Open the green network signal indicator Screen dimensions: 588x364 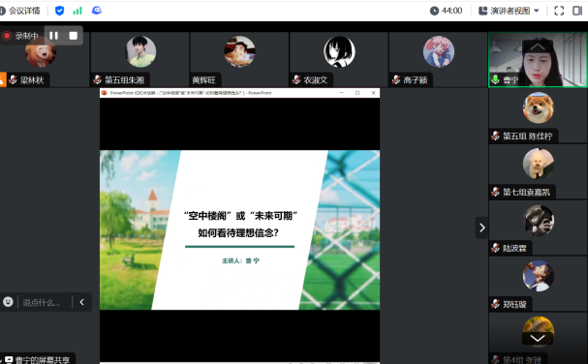[x=77, y=11]
